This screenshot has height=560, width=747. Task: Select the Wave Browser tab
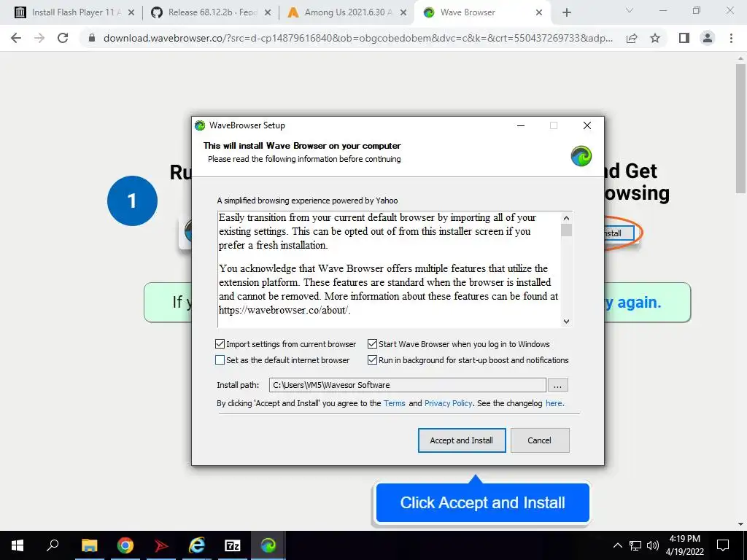tap(481, 13)
